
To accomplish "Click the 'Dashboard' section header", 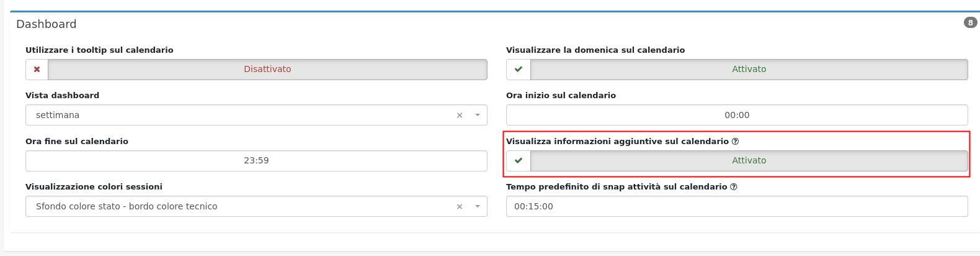I will 47,24.
